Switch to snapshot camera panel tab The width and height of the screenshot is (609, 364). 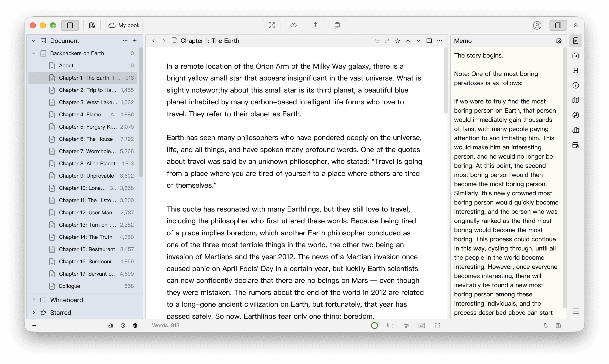coord(575,56)
